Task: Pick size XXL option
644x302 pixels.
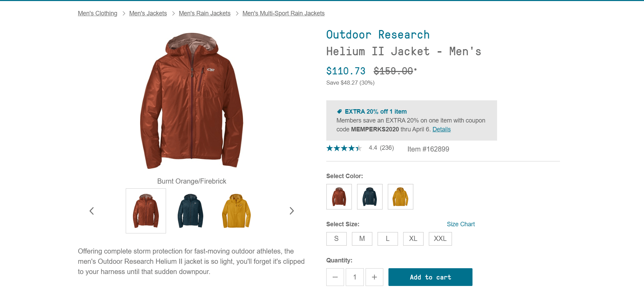Action: coord(440,239)
